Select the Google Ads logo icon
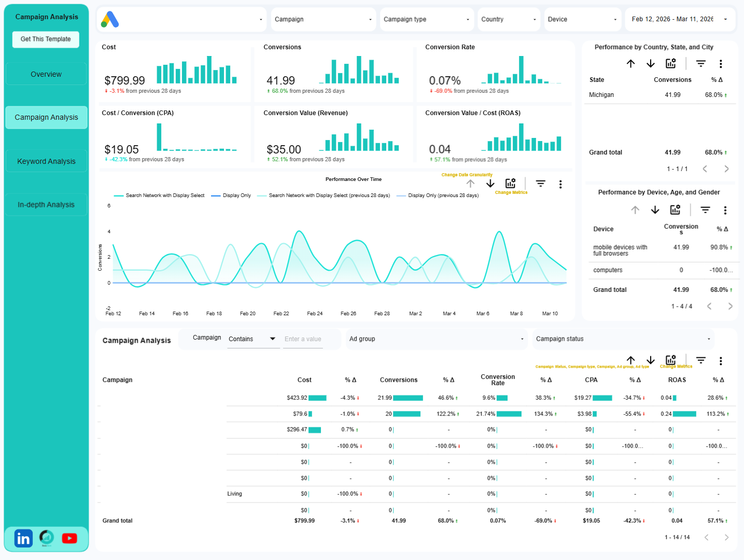This screenshot has height=560, width=744. (109, 19)
